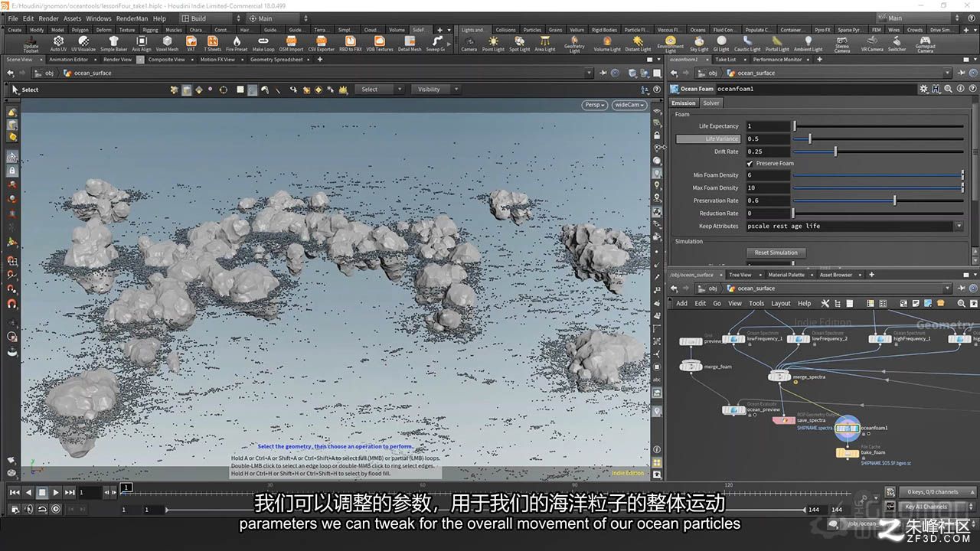The height and width of the screenshot is (551, 980).
Task: Select the bake_foam File Cache node
Action: point(848,452)
